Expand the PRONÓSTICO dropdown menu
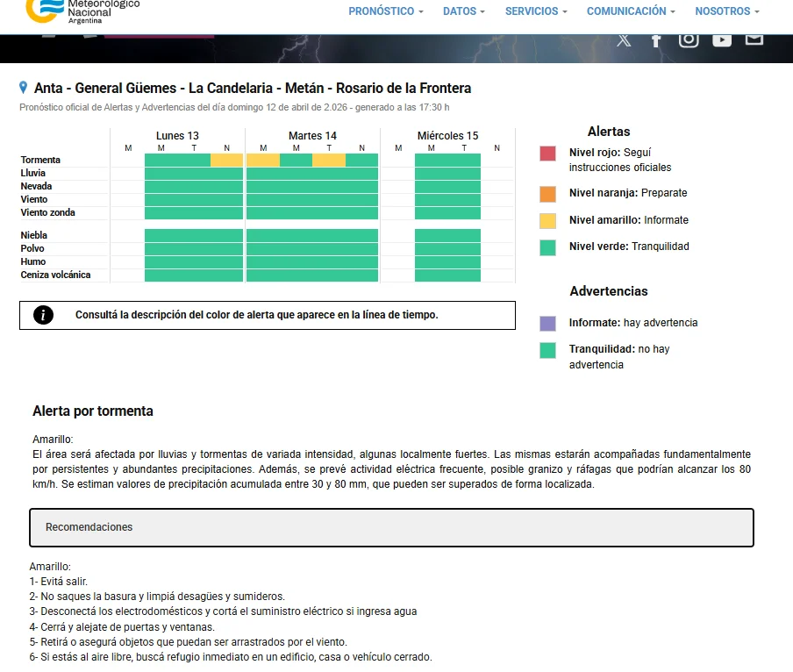This screenshot has height=672, width=793. tap(385, 11)
